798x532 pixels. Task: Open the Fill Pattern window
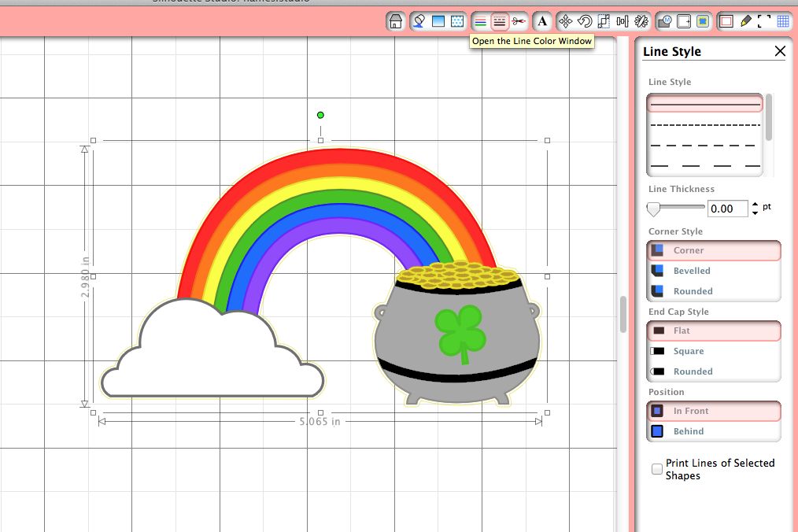[x=456, y=21]
